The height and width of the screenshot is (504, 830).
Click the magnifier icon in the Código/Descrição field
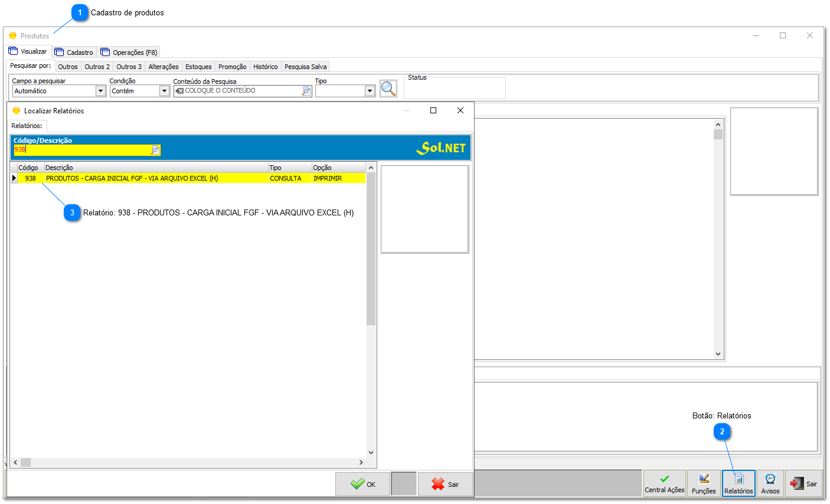[x=155, y=150]
